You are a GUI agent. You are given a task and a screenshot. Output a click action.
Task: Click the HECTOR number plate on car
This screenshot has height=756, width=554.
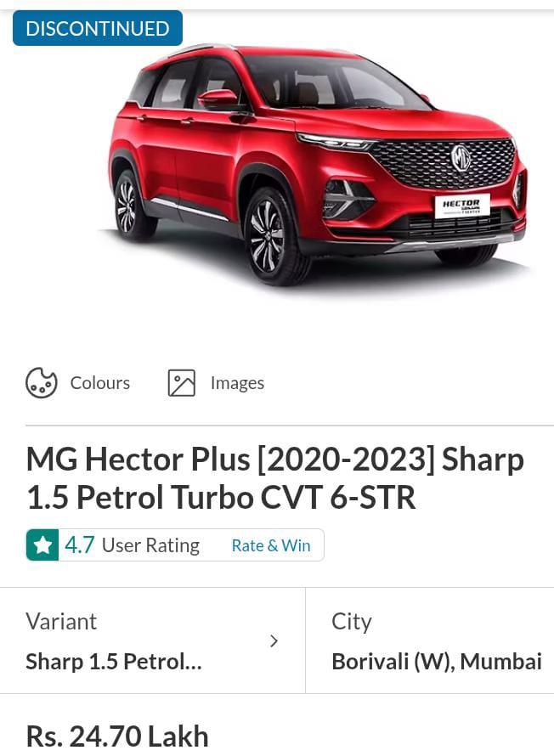point(462,206)
